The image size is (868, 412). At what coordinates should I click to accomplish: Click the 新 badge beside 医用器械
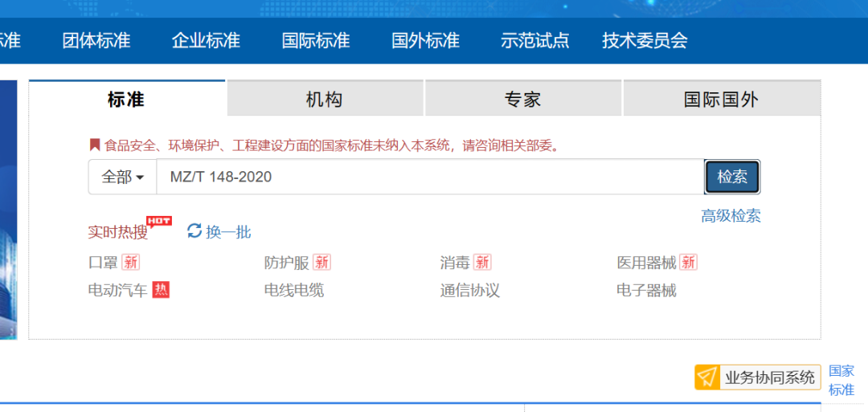point(688,263)
